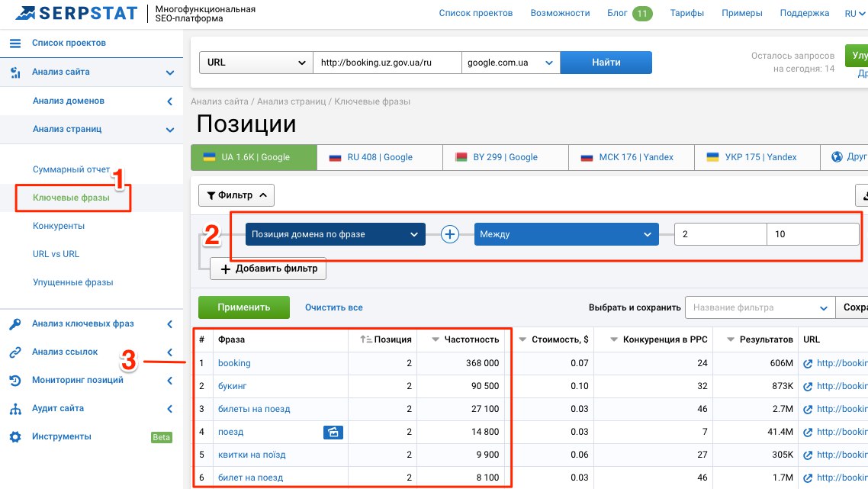Open the hamburger menu icon
Screen dimensions: 868x489
tap(15, 43)
